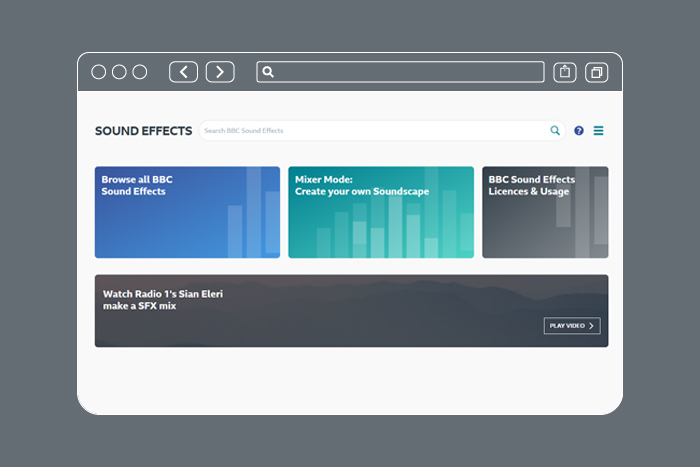Focus the Search BBC Sound Effects field

click(x=372, y=131)
